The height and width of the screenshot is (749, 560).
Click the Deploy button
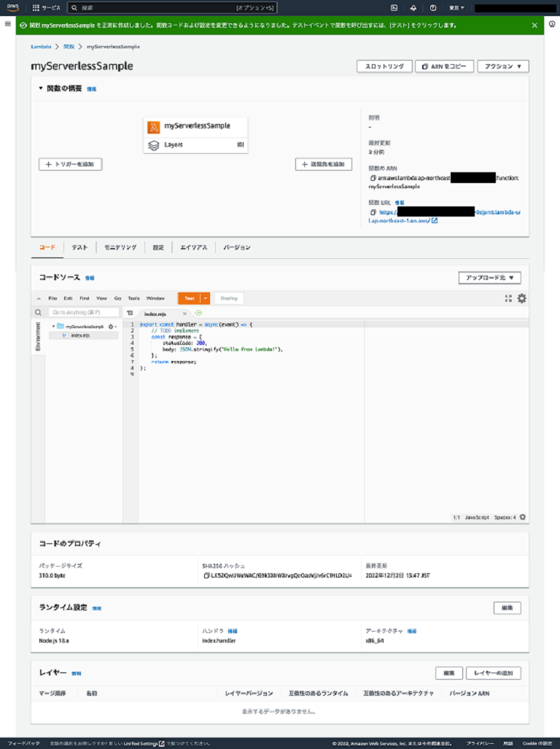(229, 298)
